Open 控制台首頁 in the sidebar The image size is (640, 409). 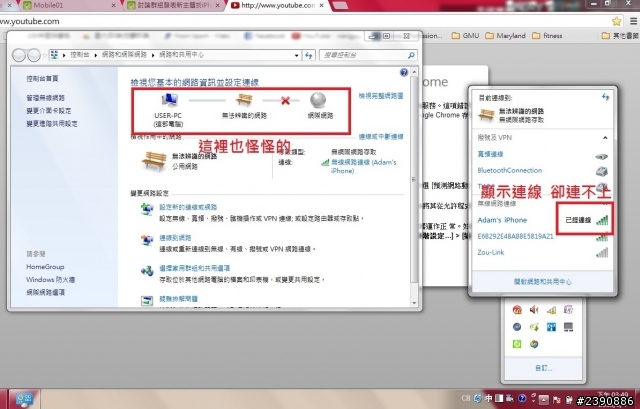[x=42, y=78]
